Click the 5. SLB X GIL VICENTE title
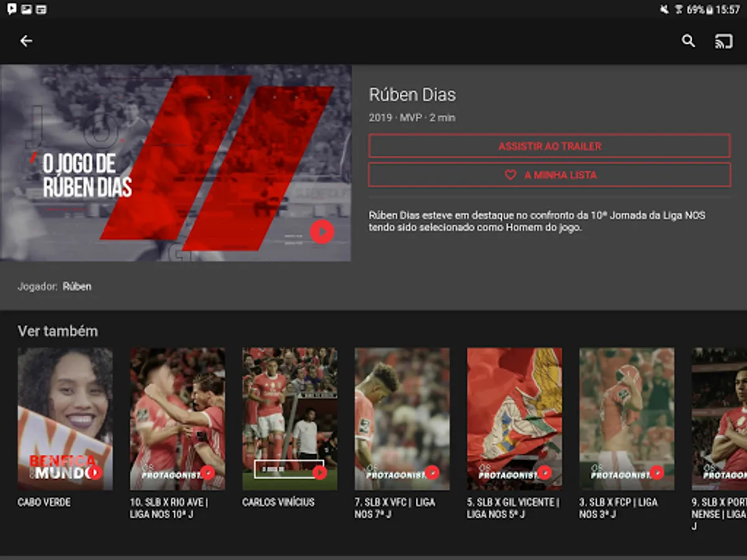This screenshot has height=560, width=747. (x=514, y=508)
